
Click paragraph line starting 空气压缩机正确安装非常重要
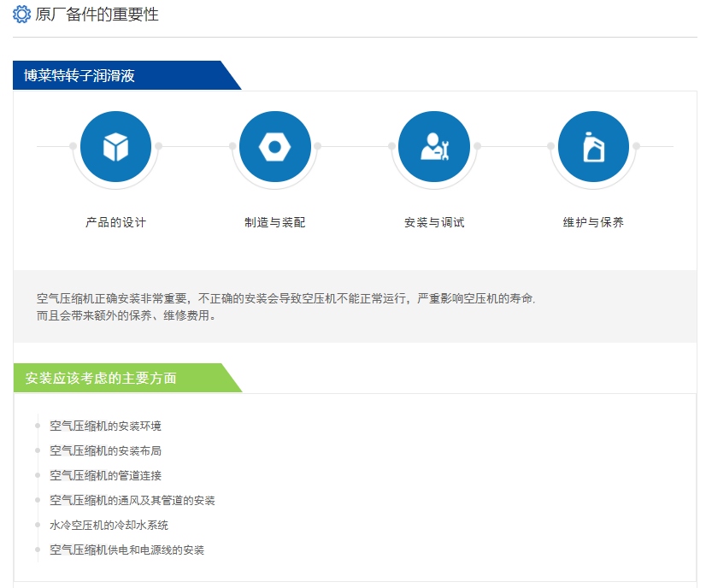click(286, 298)
